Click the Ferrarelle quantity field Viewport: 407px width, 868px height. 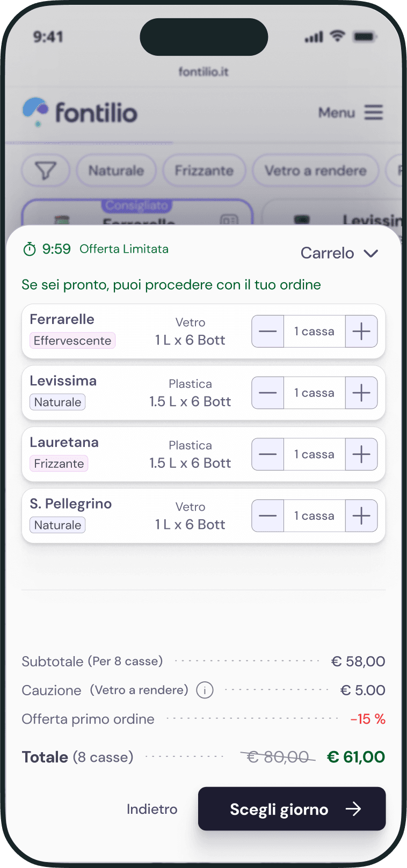(x=315, y=332)
